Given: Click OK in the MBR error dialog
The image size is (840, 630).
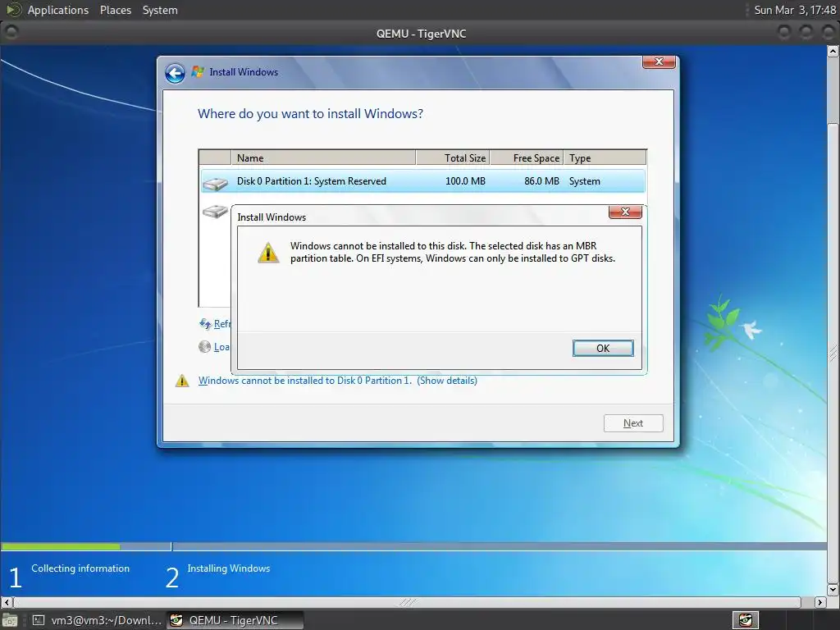Looking at the screenshot, I should 603,348.
